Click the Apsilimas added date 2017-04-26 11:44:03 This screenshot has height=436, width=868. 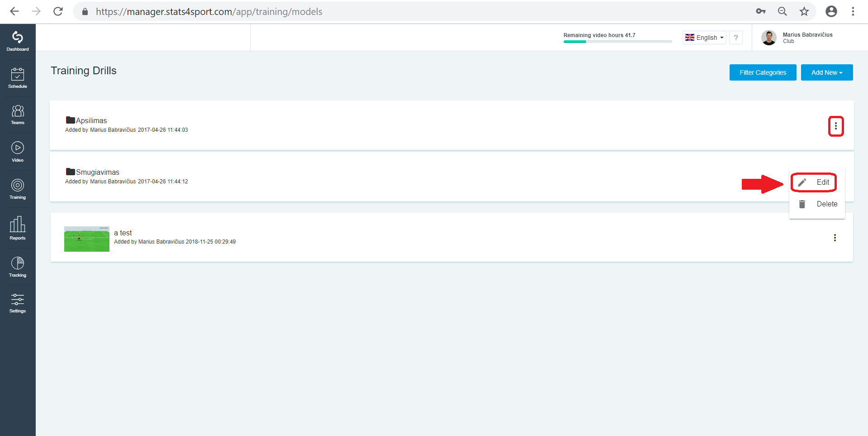coord(163,130)
